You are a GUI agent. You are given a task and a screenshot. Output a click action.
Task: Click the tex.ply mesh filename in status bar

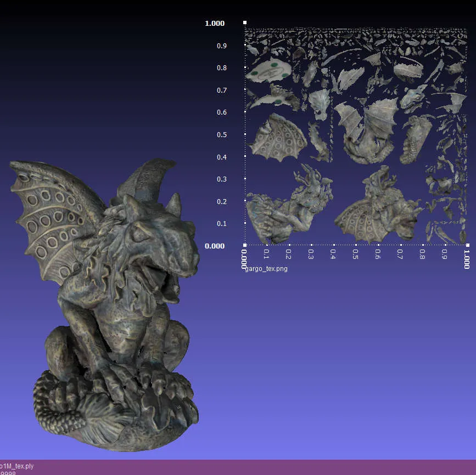[x=16, y=466]
